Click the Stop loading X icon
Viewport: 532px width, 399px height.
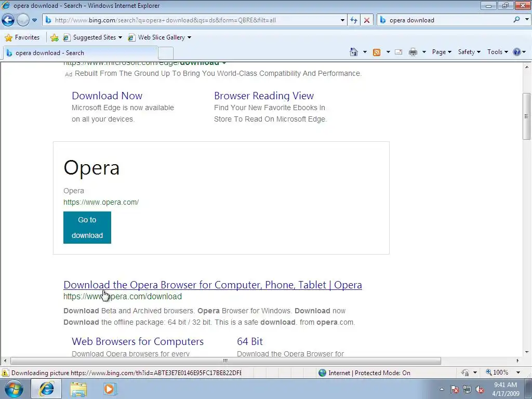367,20
